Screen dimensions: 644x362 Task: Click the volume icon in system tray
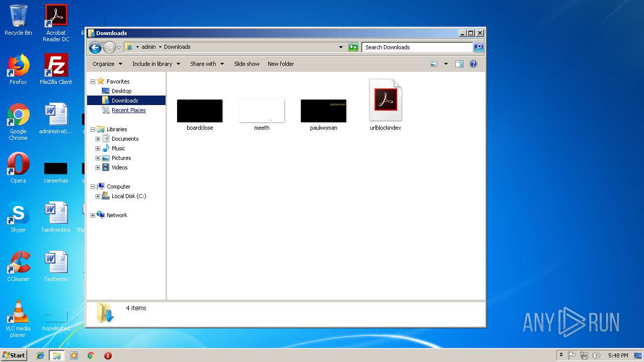coord(596,355)
